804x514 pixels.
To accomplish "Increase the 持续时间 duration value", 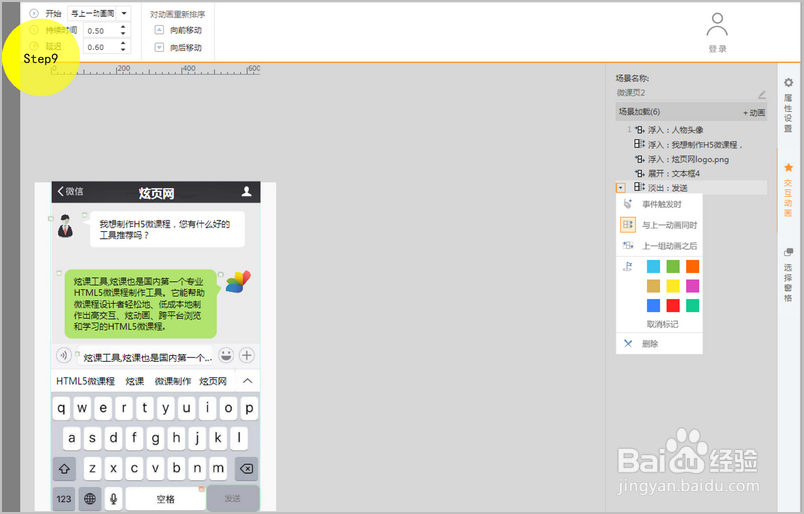I will point(123,27).
